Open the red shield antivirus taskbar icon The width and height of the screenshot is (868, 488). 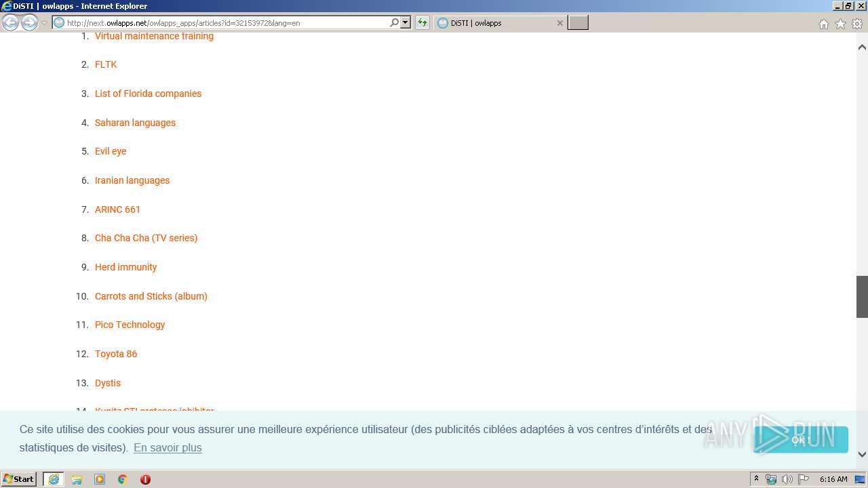click(x=145, y=479)
